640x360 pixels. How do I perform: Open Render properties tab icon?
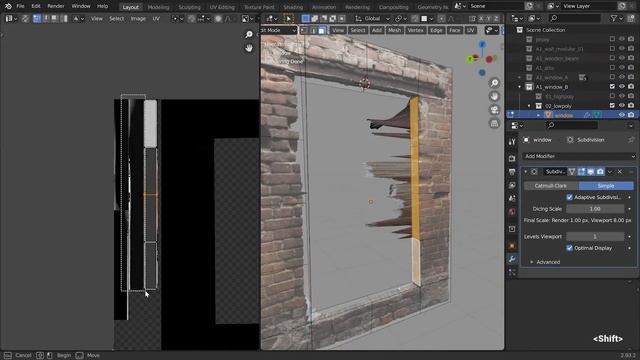512,158
